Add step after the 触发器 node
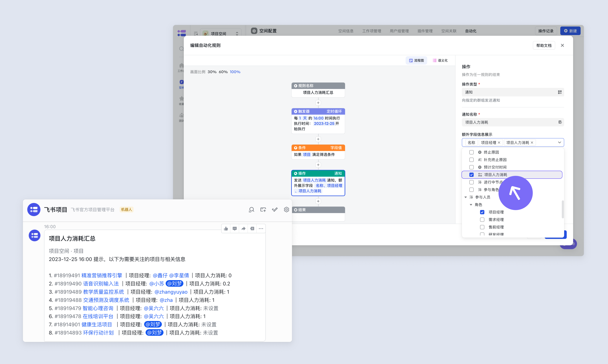 tap(318, 139)
